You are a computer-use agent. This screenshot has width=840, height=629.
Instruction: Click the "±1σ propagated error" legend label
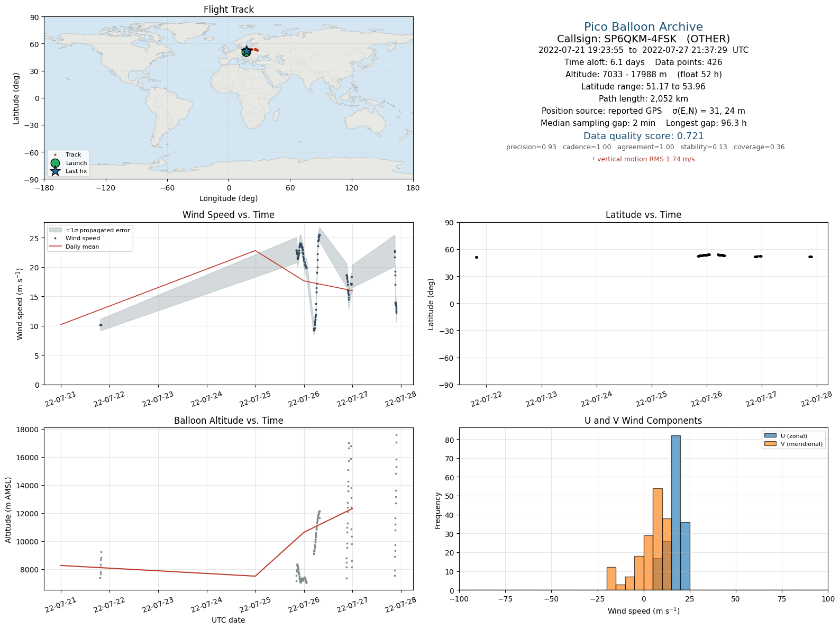click(98, 231)
